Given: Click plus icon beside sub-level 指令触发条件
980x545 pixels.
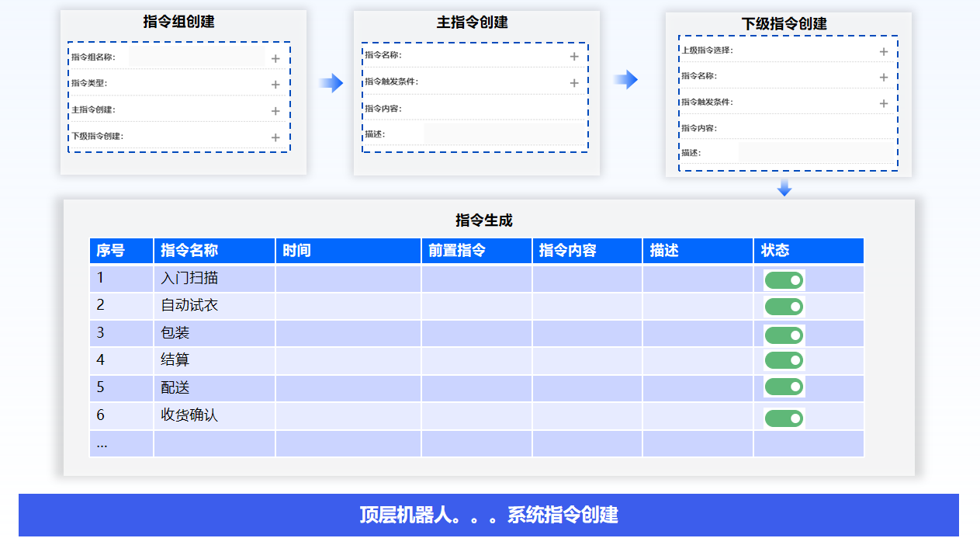Looking at the screenshot, I should [883, 103].
